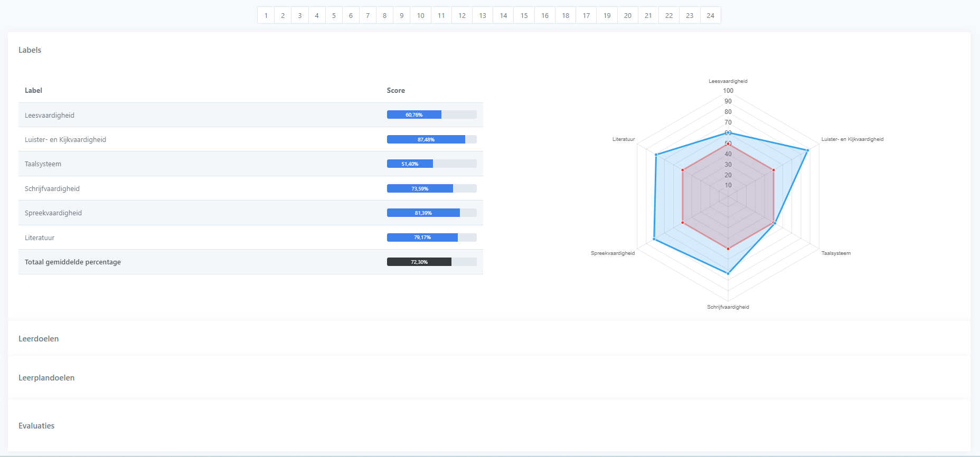
Task: Select the Taalsysteem label in the table
Action: pos(43,164)
